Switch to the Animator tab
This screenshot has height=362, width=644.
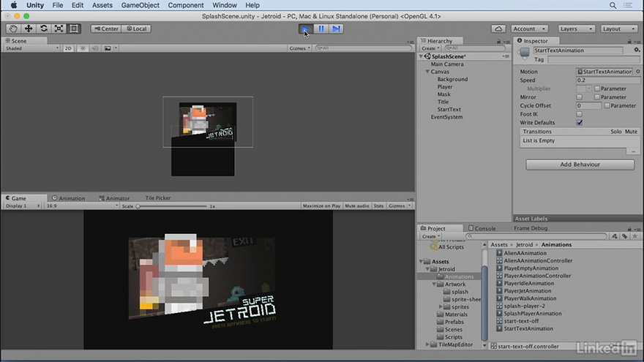(113, 198)
